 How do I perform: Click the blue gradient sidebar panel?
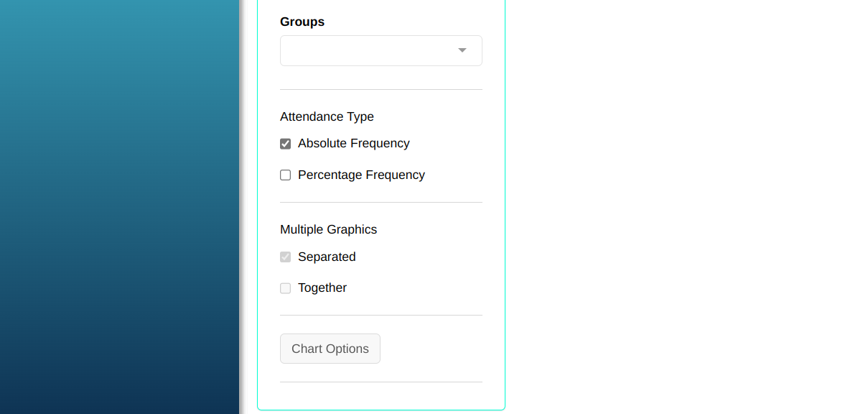coord(119,207)
